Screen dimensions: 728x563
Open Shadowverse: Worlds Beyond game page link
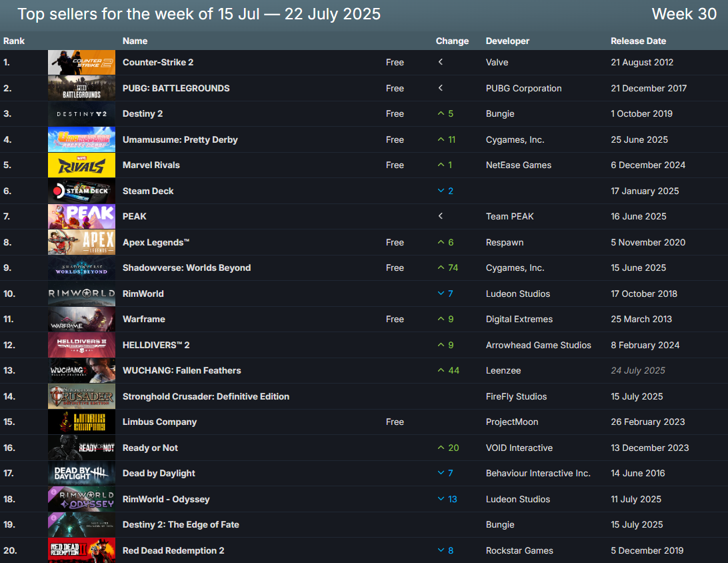pos(187,267)
